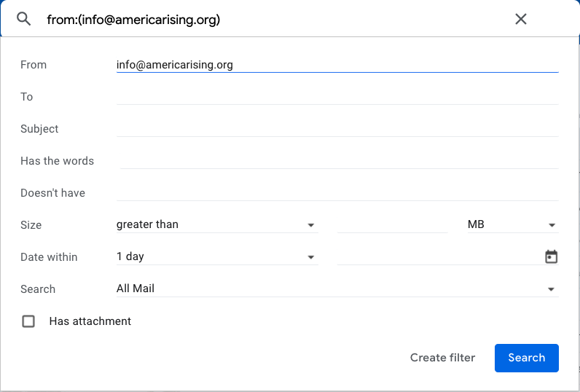Screen dimensions: 580x392
Task: Click the date text field beside the calendar
Action: click(x=437, y=257)
